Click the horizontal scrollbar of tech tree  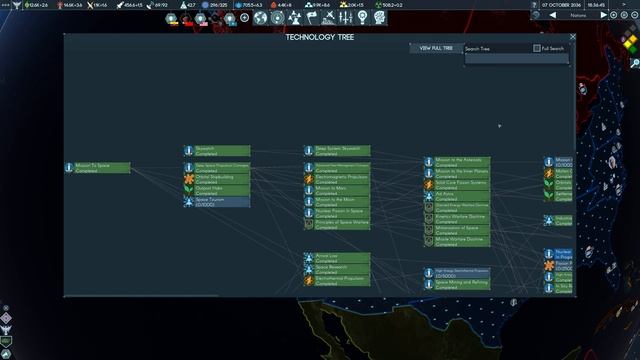coord(141,295)
